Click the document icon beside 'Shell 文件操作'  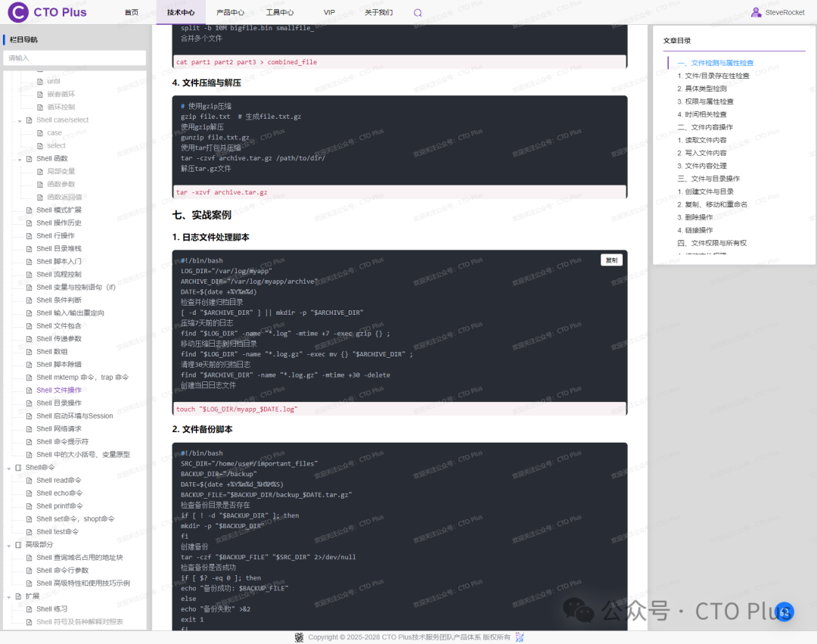click(x=30, y=390)
